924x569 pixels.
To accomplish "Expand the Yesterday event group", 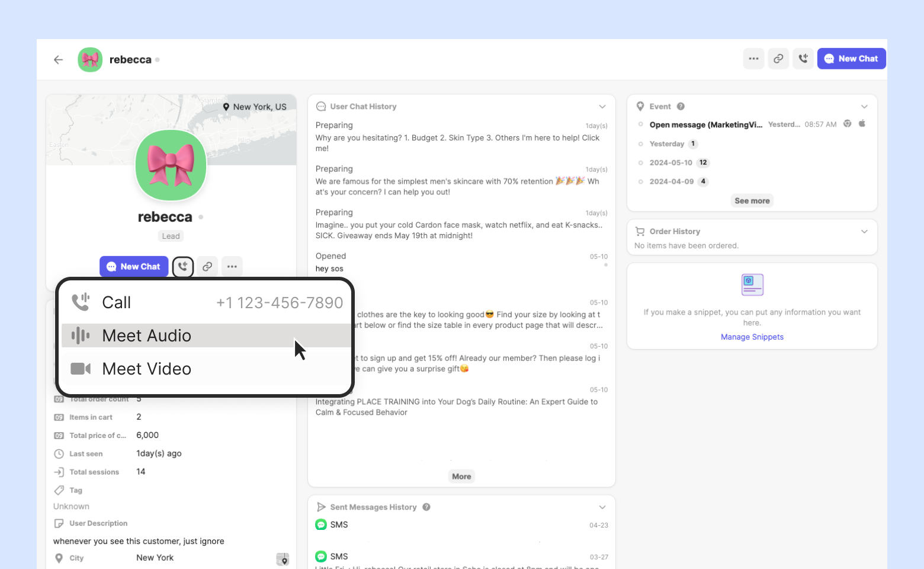I will click(673, 144).
